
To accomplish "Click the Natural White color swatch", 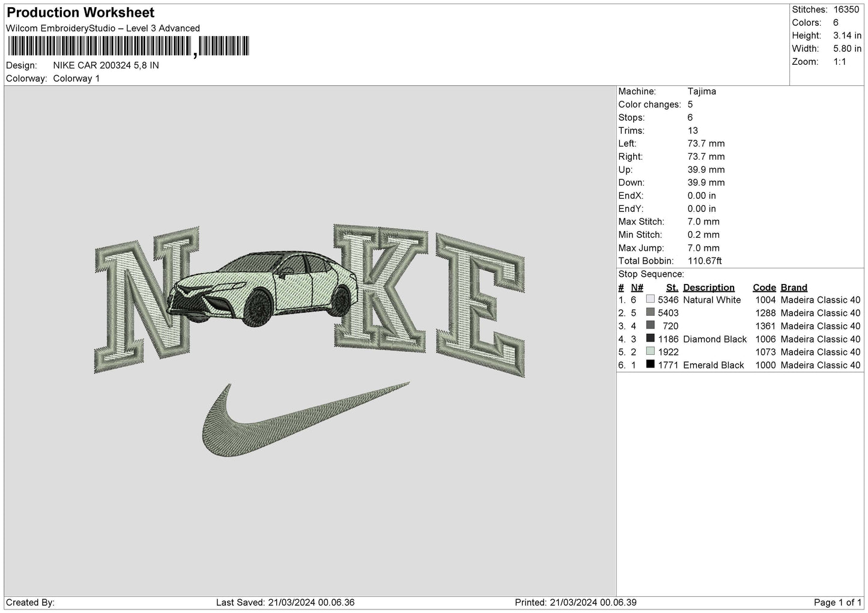I will [650, 299].
